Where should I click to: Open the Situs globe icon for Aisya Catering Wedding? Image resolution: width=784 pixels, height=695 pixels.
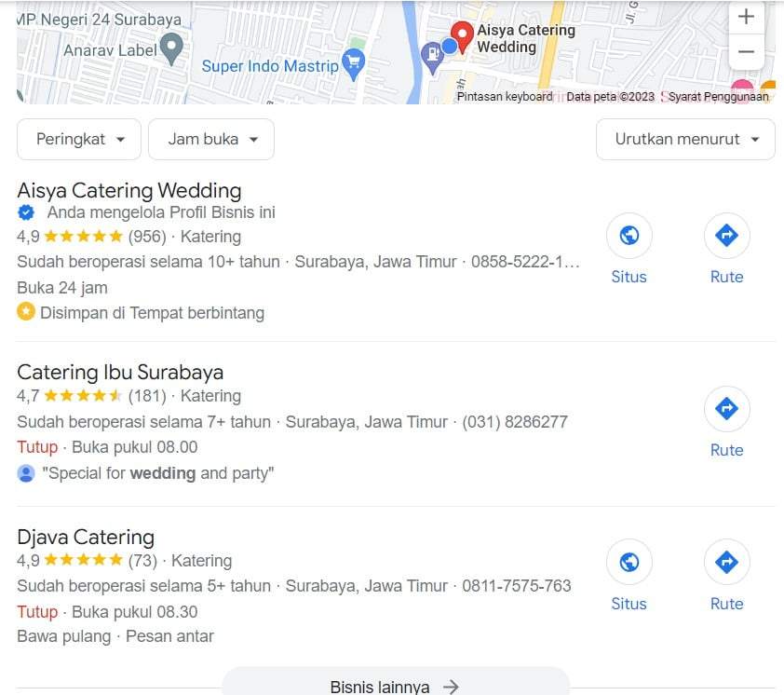tap(629, 236)
